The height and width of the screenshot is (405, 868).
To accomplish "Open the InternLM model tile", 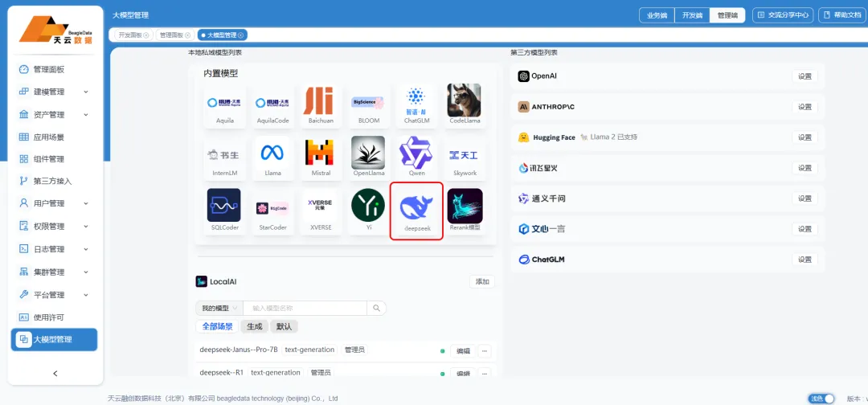I will coord(225,159).
